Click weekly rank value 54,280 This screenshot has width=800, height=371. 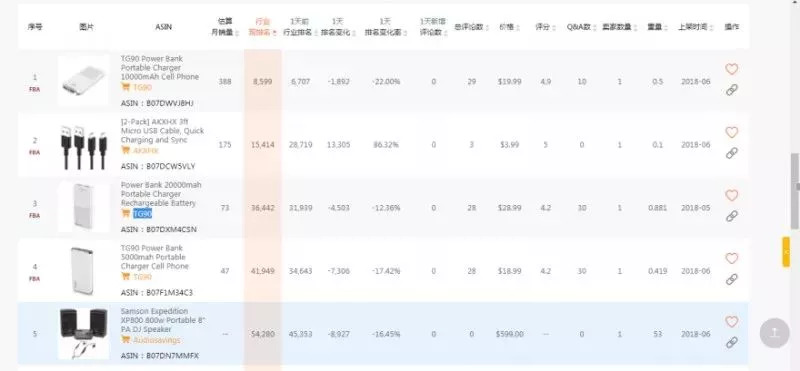pos(262,334)
